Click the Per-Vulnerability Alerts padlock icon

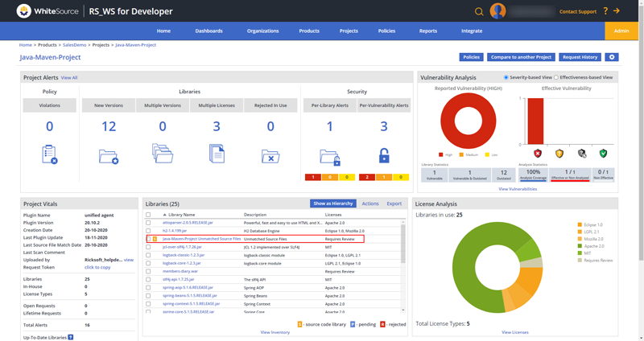[x=384, y=155]
